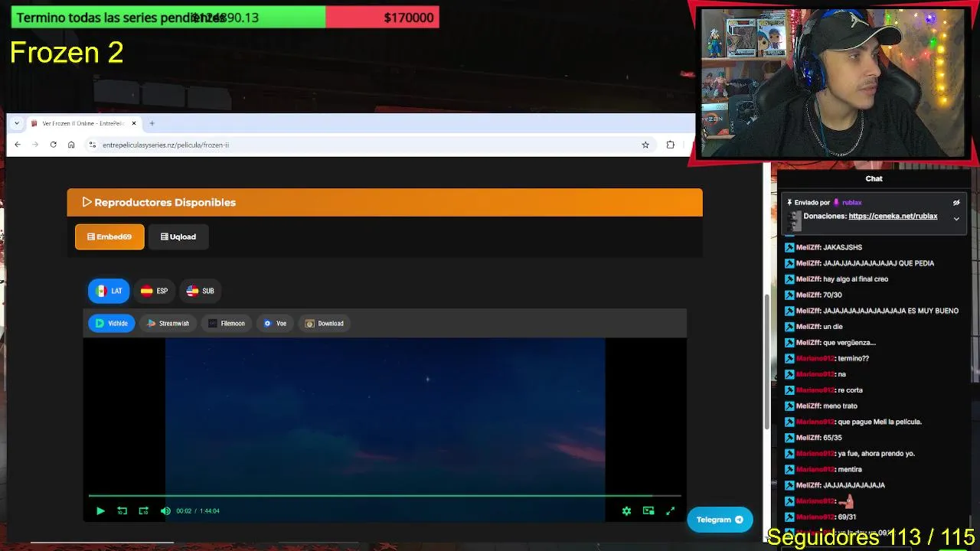Choose the ESP audio language

[x=154, y=291]
